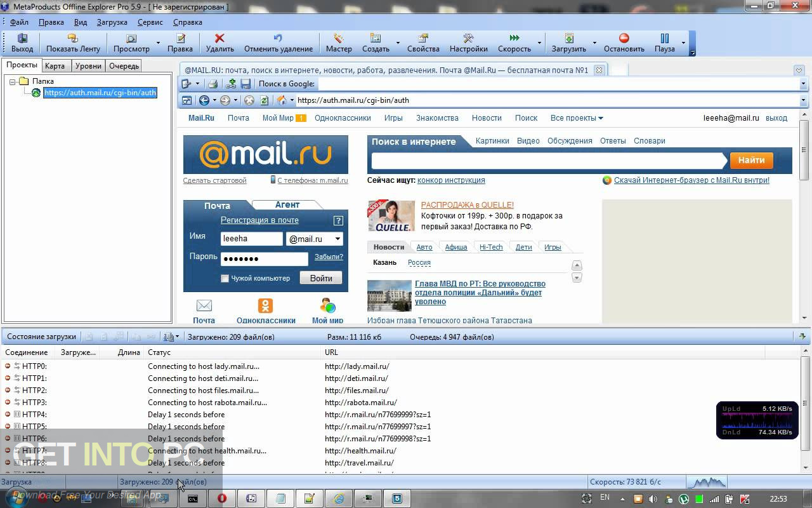Click Показать Ленту toolbar button
This screenshot has width=812, height=508.
73,43
